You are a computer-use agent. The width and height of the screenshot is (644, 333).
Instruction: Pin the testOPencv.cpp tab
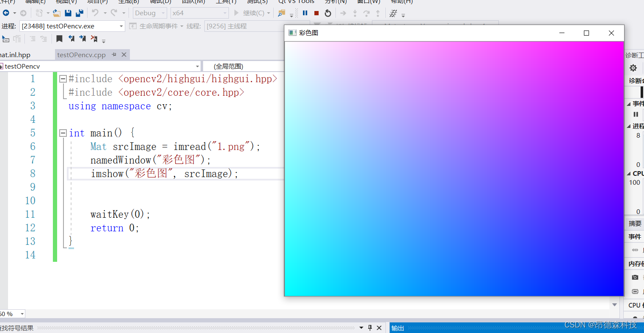(x=114, y=55)
